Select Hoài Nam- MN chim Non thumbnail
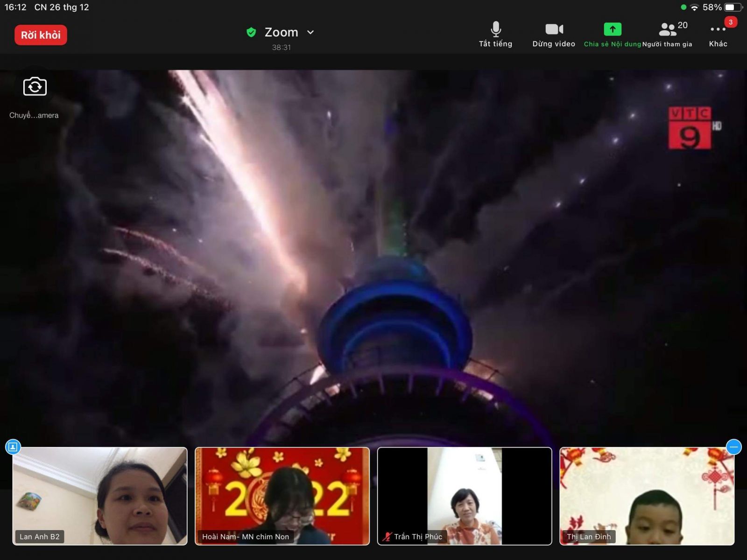The width and height of the screenshot is (747, 560). coord(282,496)
